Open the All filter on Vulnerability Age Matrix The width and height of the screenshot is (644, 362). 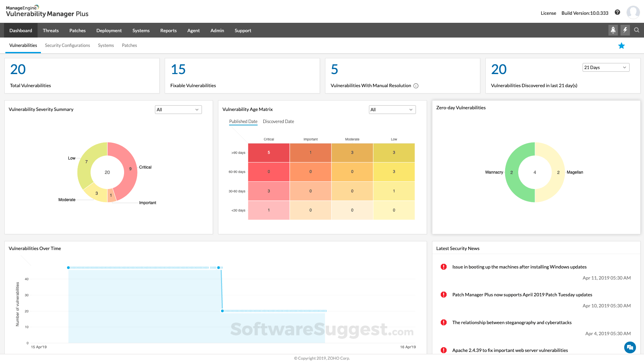[392, 110]
